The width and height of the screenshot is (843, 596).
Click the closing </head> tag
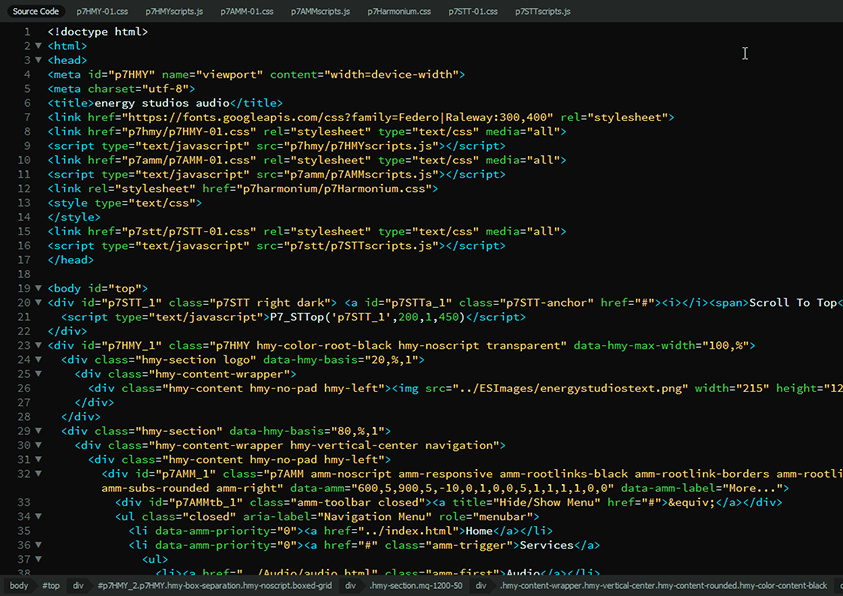pos(70,260)
